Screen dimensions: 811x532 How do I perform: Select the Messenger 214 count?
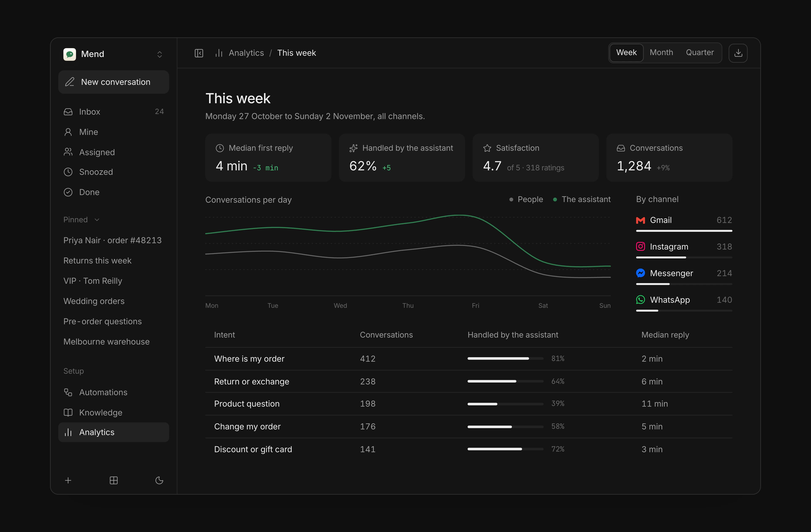click(x=724, y=273)
